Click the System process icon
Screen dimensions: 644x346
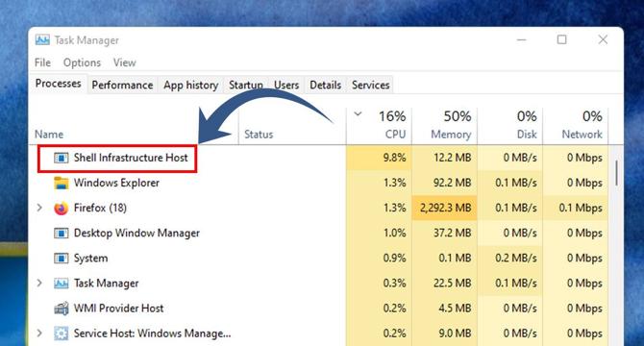pos(62,259)
